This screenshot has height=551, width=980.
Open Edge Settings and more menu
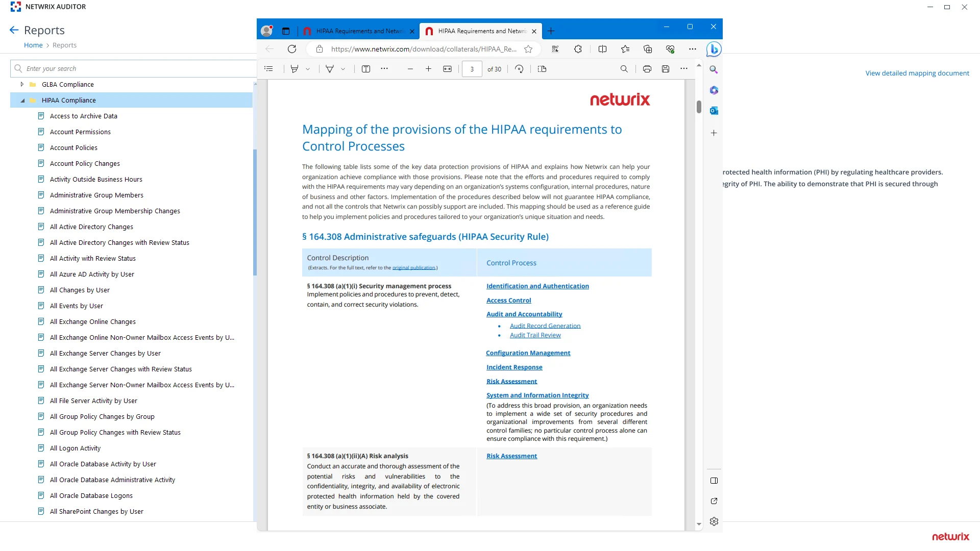coord(692,49)
